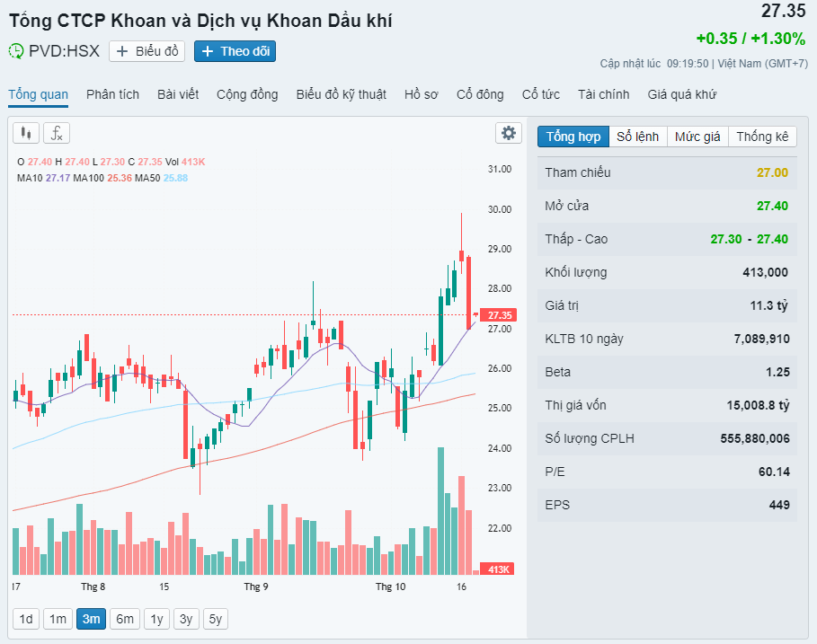
Task: Show the Mức giá panel
Action: click(x=697, y=137)
